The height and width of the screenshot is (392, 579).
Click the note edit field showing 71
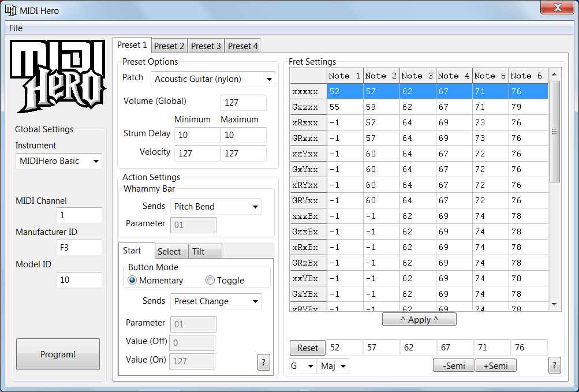pos(492,348)
